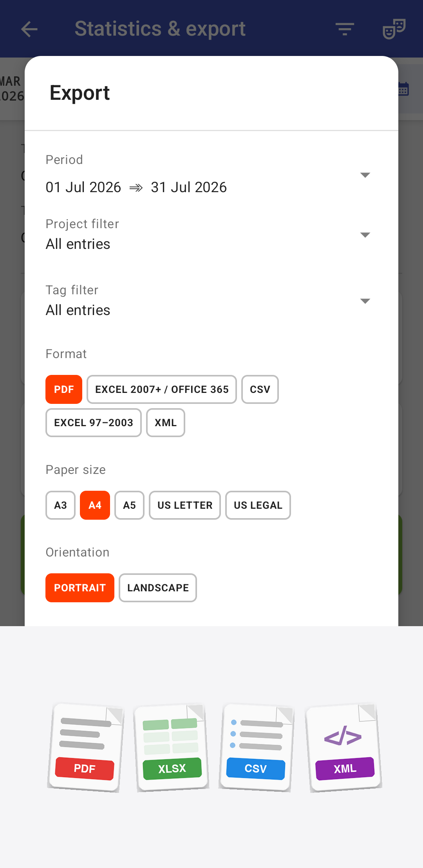This screenshot has height=868, width=423.
Task: Tap the XML file illustration
Action: tap(344, 747)
